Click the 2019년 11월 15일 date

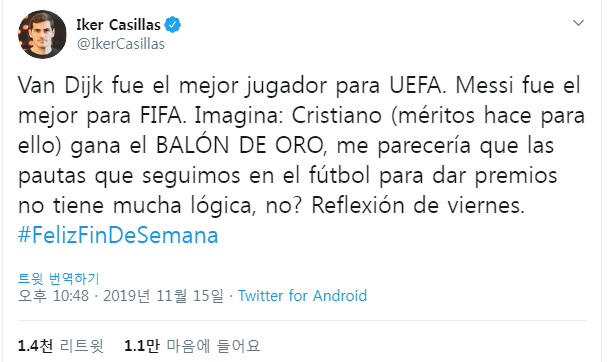pyautogui.click(x=163, y=296)
